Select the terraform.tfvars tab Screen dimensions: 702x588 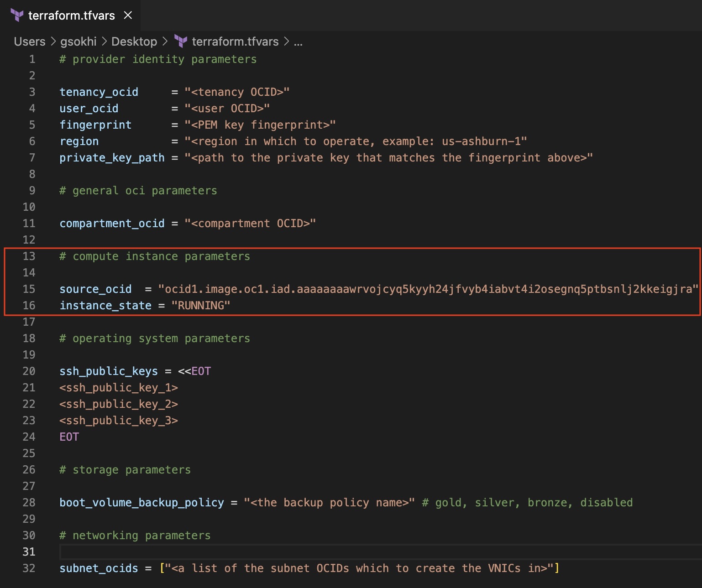tap(71, 15)
